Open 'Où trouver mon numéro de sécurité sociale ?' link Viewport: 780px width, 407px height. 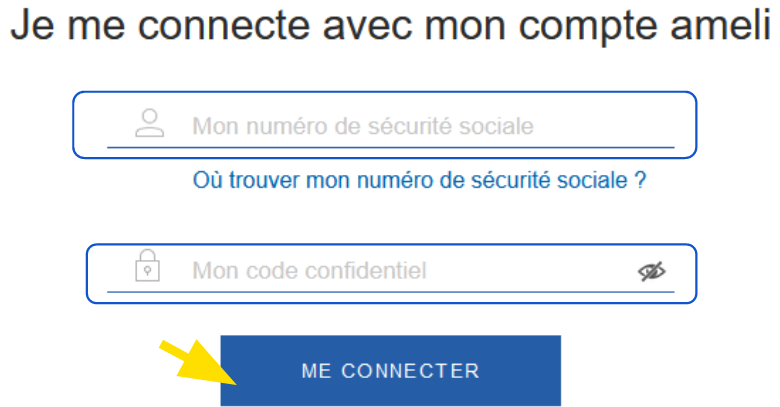click(x=419, y=180)
